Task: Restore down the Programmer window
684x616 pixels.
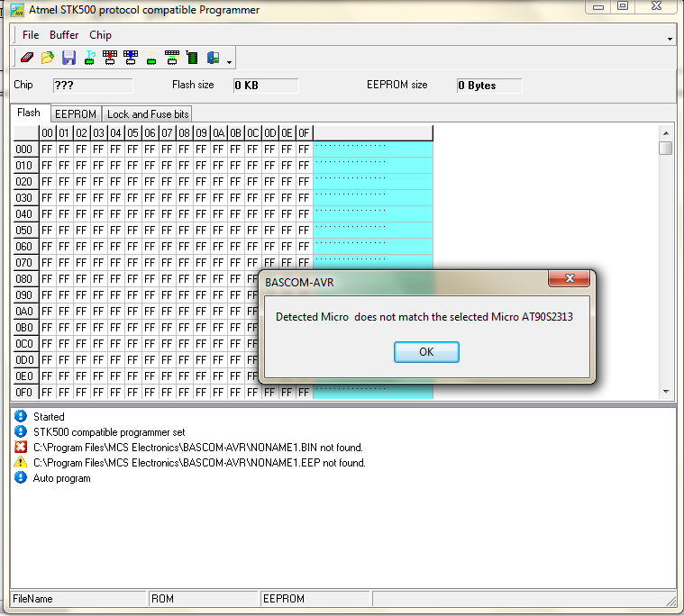Action: [x=623, y=6]
